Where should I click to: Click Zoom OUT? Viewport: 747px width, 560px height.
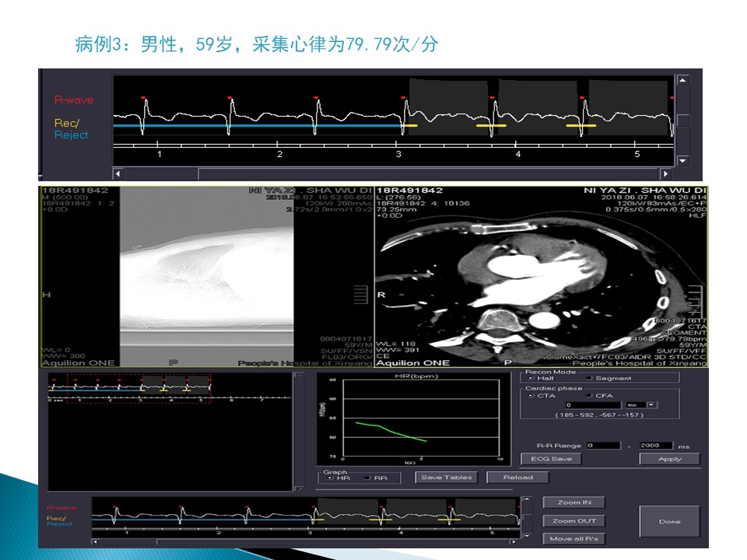coord(574,521)
